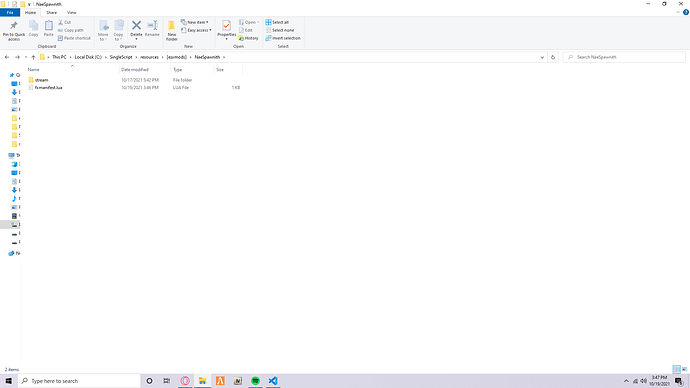Open the notification center
Viewport: 690px width, 388px height.
click(679, 381)
